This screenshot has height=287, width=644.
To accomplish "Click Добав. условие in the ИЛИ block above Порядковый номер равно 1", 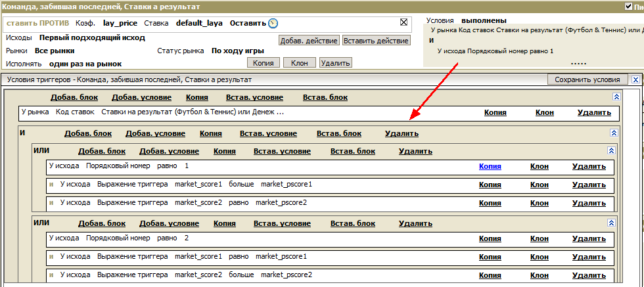I will 170,152.
